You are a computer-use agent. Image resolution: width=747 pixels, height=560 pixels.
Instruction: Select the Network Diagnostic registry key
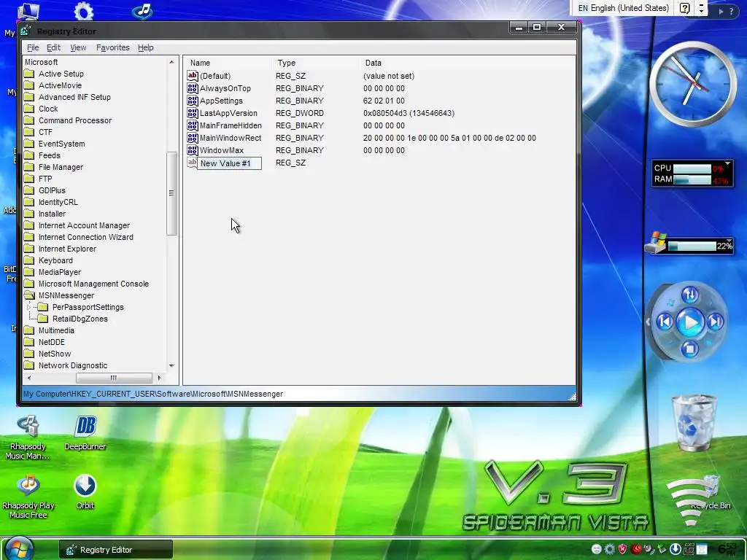coord(73,365)
